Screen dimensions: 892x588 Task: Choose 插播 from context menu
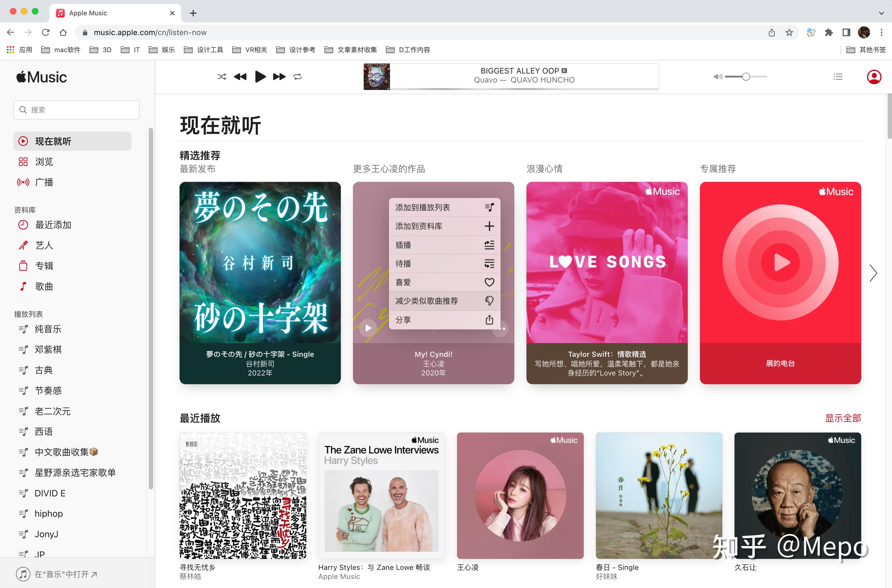tap(445, 245)
